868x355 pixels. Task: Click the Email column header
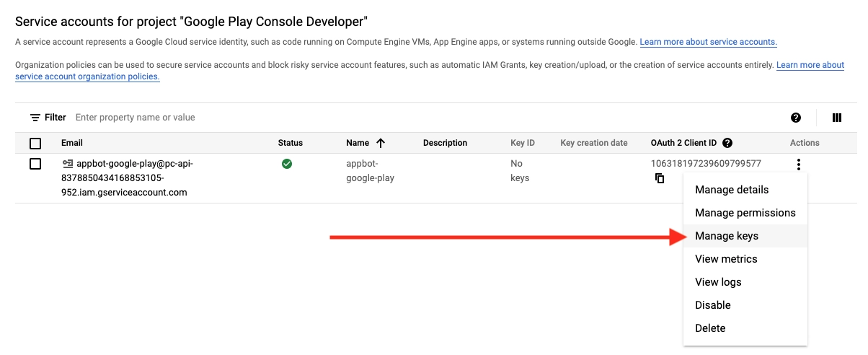tap(72, 143)
